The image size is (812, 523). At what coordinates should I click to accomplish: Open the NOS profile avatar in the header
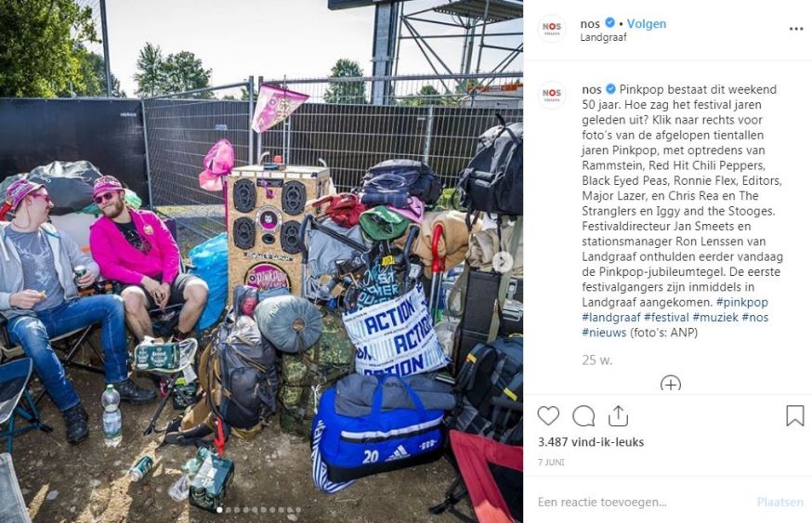coord(552,29)
